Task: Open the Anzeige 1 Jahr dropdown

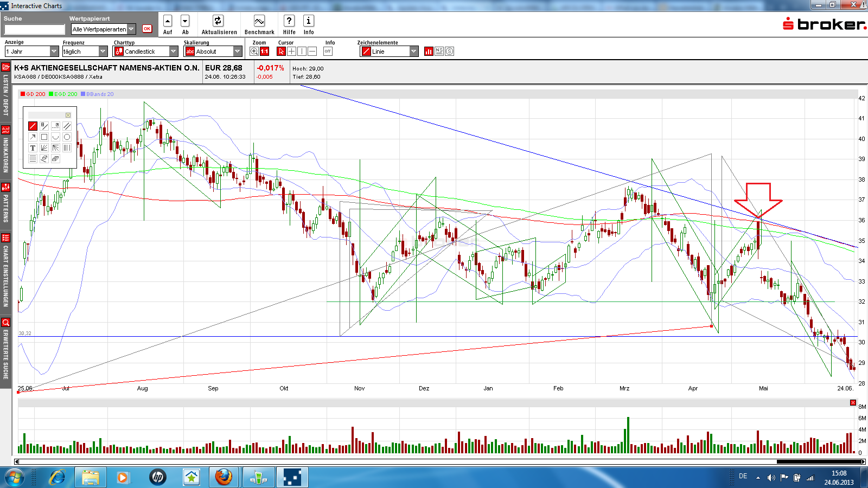Action: 54,52
